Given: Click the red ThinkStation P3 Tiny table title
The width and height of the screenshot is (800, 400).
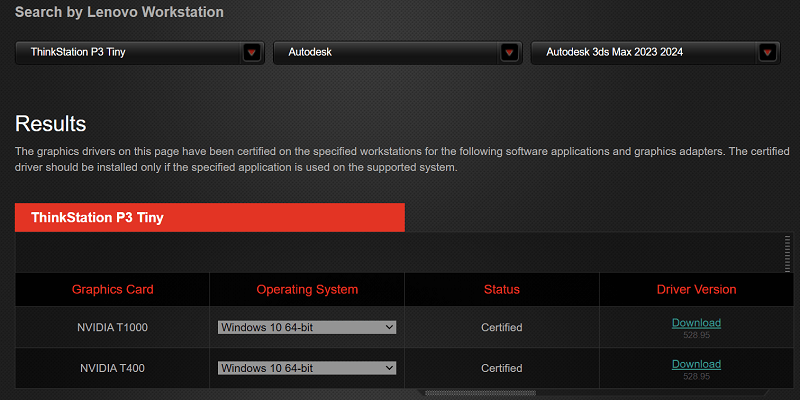Looking at the screenshot, I should [210, 218].
